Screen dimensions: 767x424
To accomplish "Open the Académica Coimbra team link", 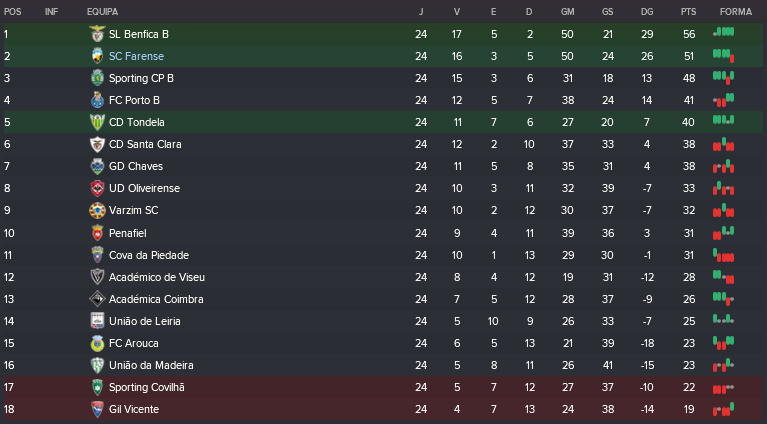I will point(156,299).
